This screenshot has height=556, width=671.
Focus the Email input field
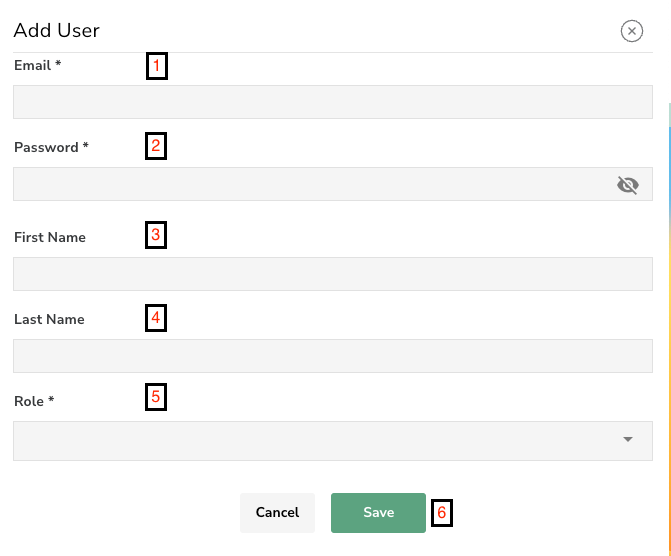(332, 102)
